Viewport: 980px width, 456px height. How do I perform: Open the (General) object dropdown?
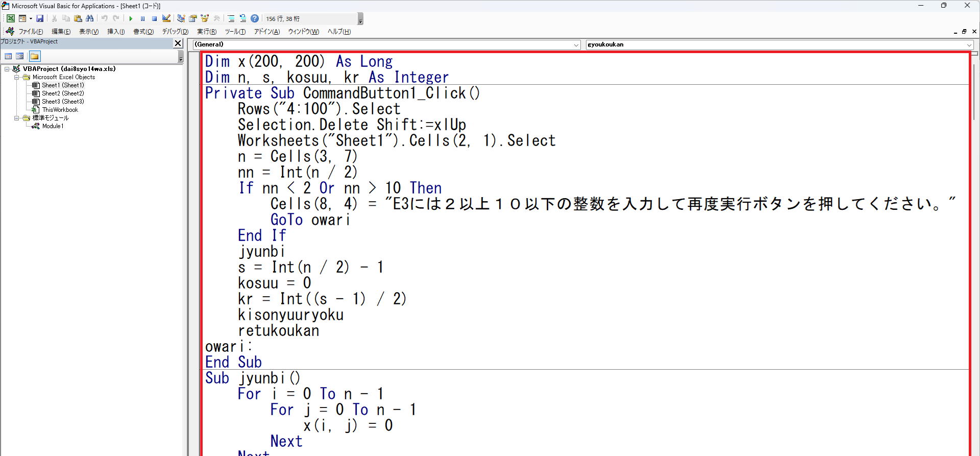576,45
